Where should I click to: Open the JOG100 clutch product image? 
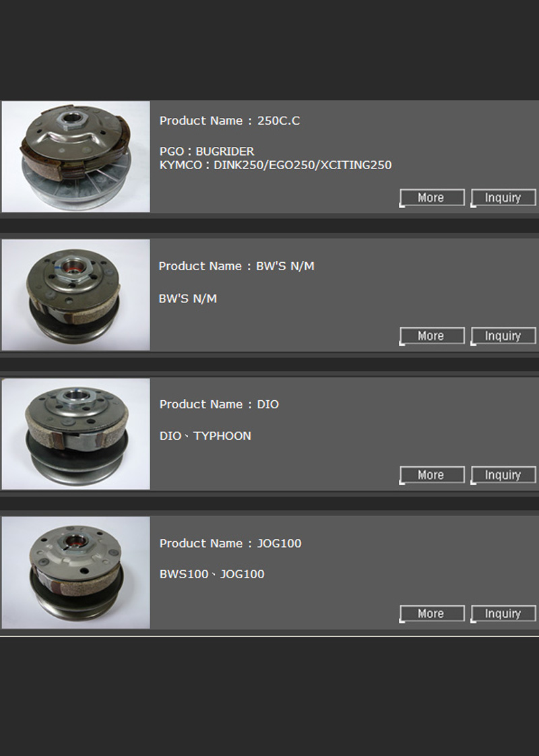75,573
